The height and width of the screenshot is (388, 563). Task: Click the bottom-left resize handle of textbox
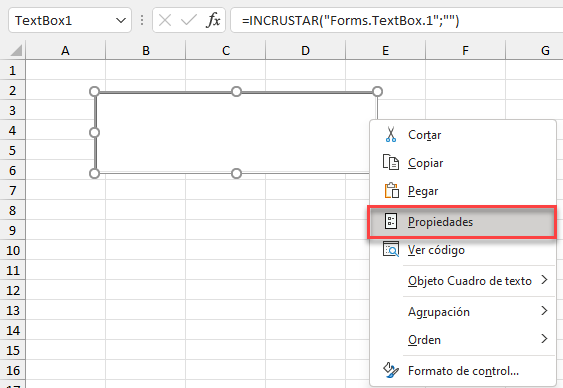tap(94, 174)
